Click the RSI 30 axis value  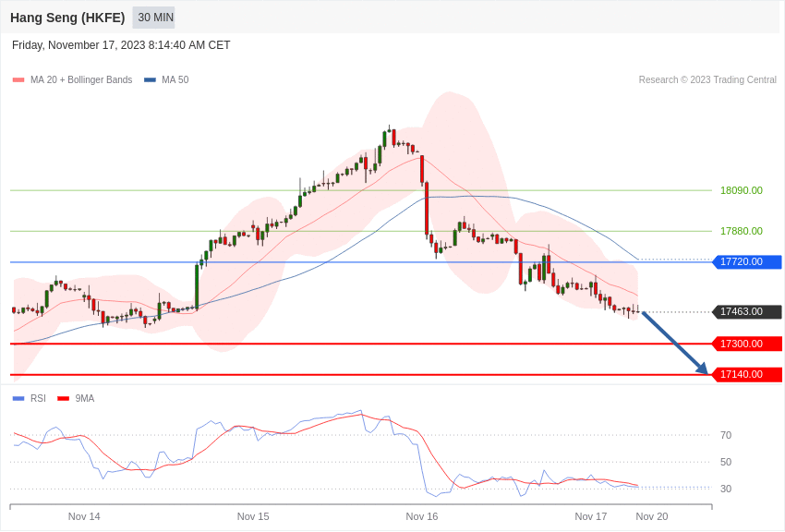(x=726, y=489)
